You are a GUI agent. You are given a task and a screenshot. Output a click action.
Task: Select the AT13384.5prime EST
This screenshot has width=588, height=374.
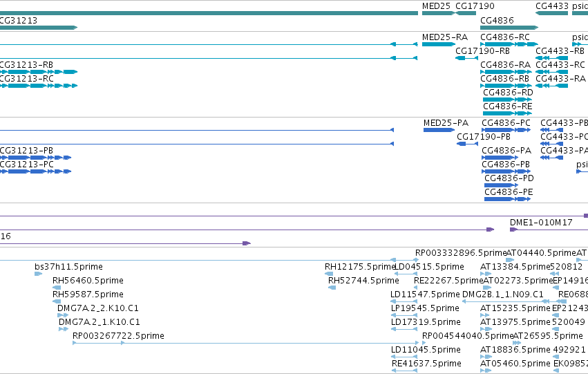click(486, 274)
